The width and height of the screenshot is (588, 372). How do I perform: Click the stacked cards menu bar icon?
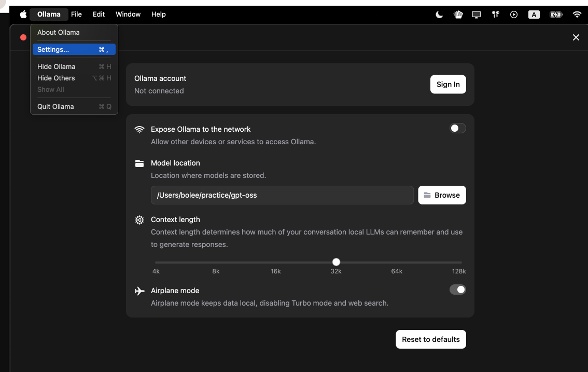(458, 14)
